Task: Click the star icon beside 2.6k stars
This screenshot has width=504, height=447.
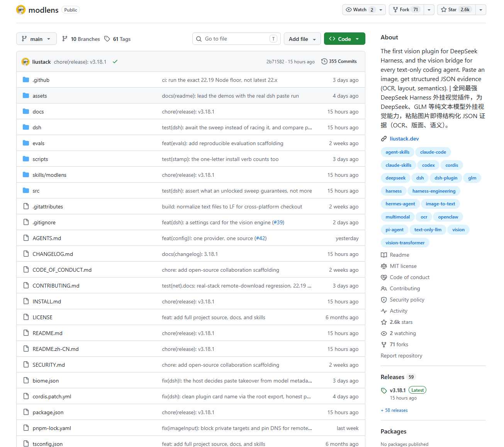Action: point(384,322)
